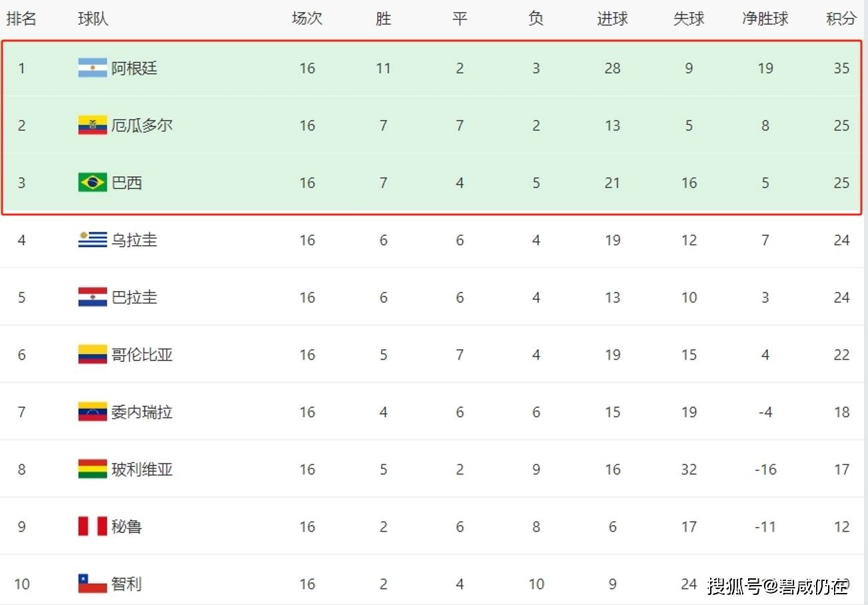Select the 进球 column header
This screenshot has width=868, height=605.
click(x=612, y=19)
